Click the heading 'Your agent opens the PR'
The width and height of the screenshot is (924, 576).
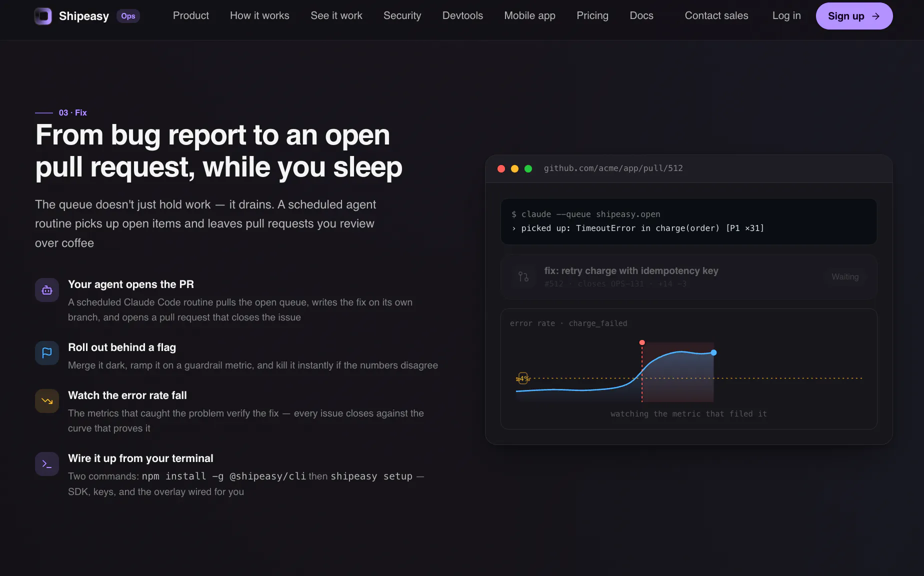click(131, 284)
